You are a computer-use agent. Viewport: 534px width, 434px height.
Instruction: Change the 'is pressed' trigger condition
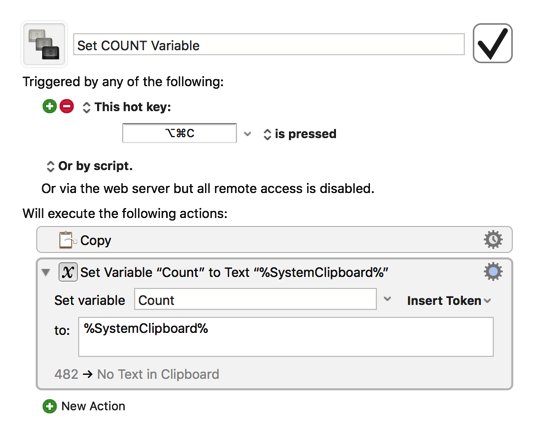300,134
